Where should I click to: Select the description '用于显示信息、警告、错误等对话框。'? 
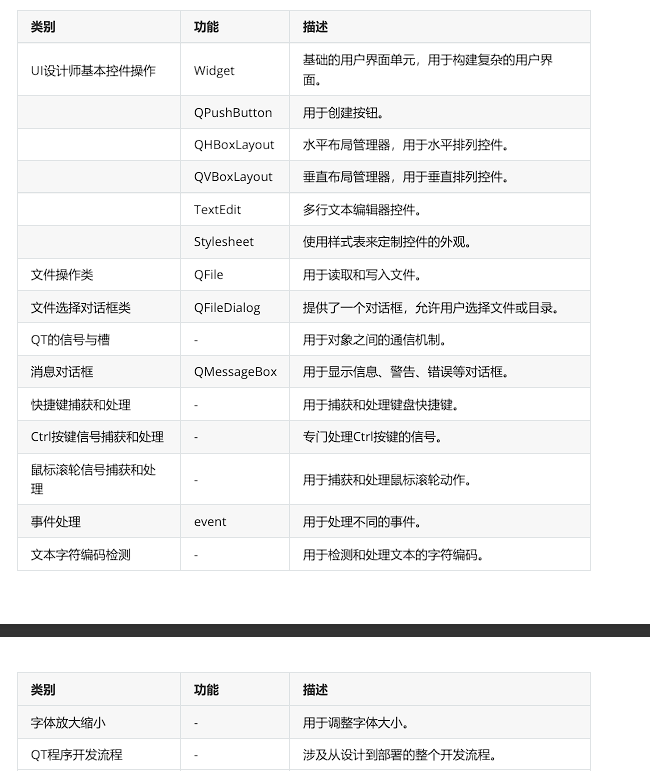406,372
